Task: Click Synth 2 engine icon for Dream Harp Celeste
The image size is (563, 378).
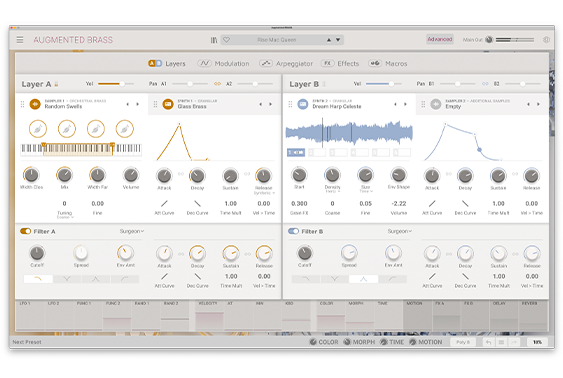Action: (x=303, y=104)
